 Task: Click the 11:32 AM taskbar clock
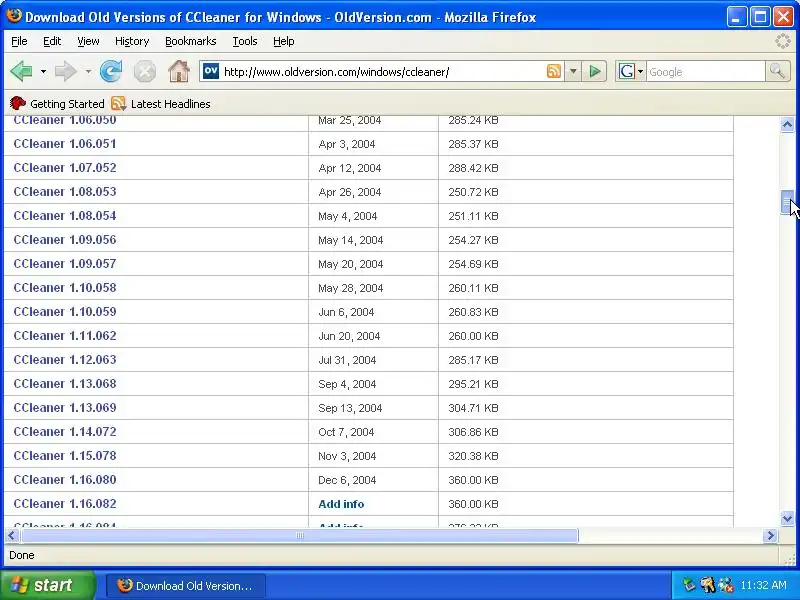tap(763, 585)
